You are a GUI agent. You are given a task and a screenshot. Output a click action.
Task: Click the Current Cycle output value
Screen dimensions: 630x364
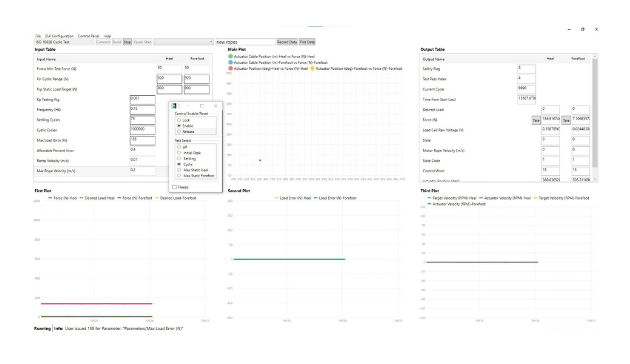[526, 89]
